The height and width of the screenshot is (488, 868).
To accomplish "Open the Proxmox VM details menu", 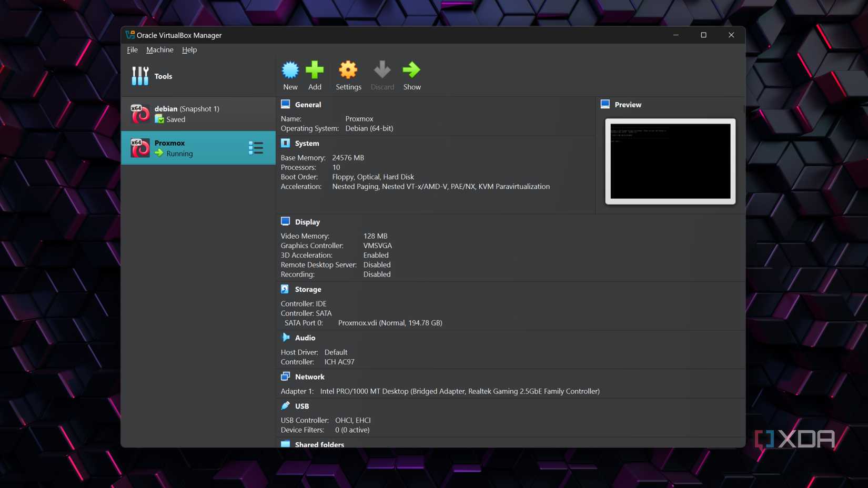I will pos(256,148).
